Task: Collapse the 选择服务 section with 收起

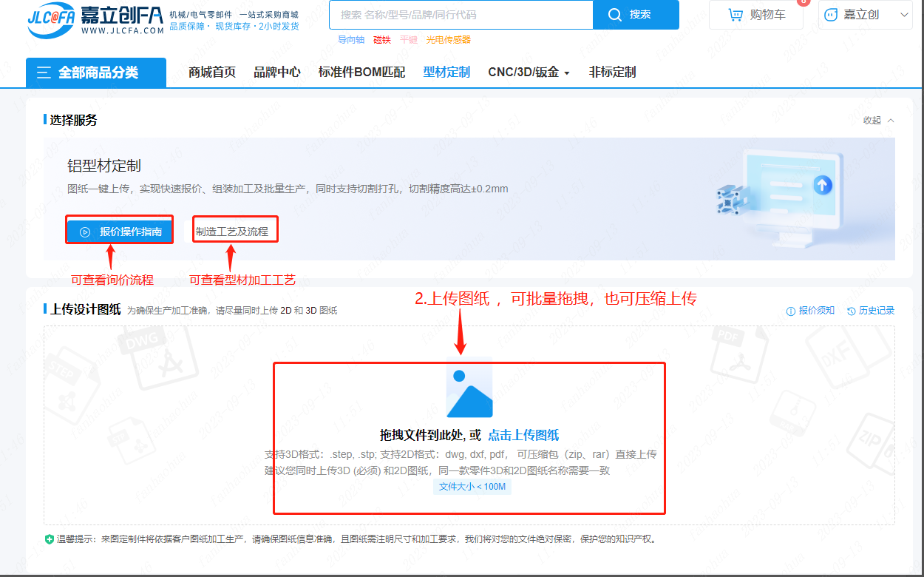Action: tap(878, 121)
